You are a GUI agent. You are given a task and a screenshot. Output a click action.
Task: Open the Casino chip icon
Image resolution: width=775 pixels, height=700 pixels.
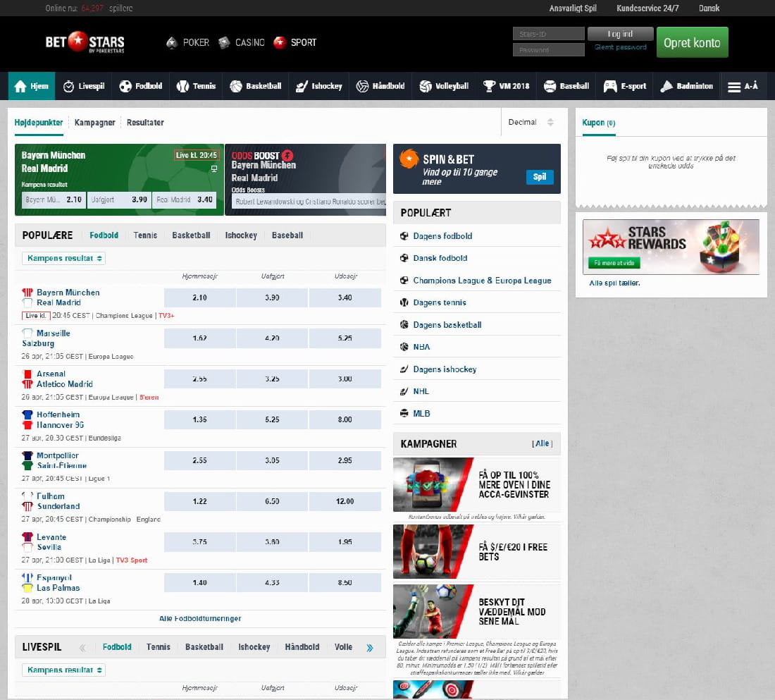[x=224, y=42]
